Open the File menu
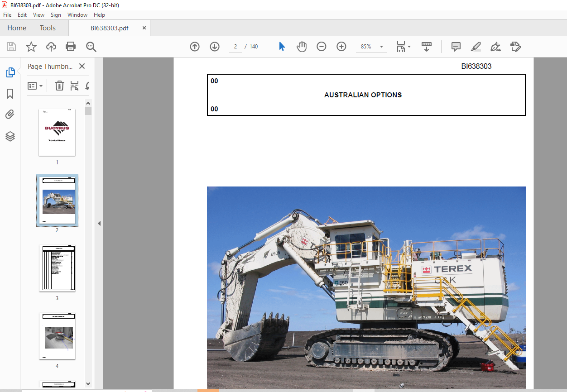The width and height of the screenshot is (567, 392). (x=7, y=15)
